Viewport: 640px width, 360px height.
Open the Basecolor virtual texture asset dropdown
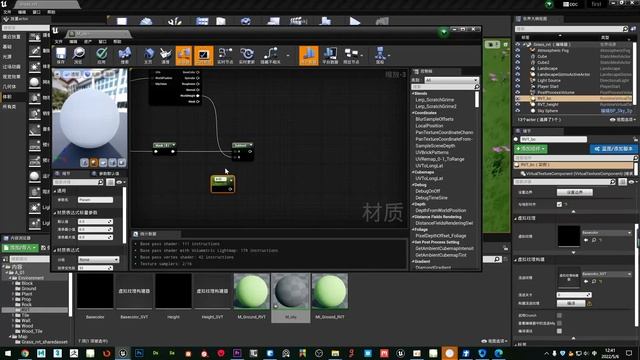pos(607,233)
